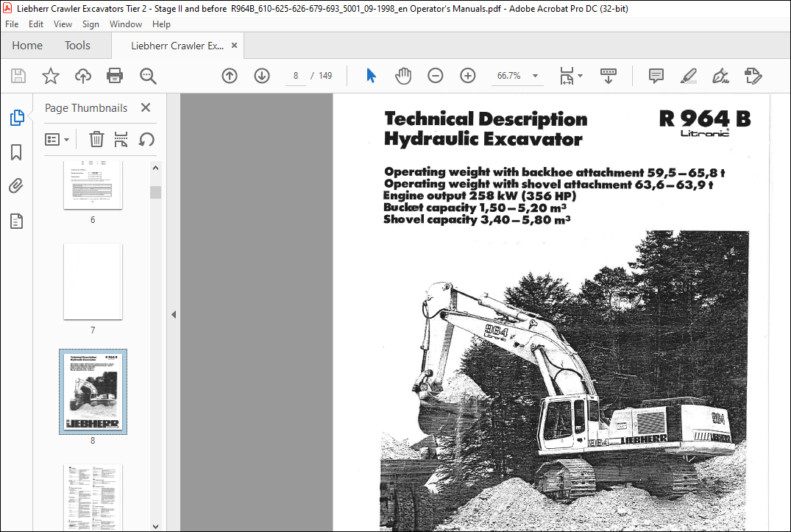Open the Sign menu
This screenshot has width=791, height=532.
[91, 24]
